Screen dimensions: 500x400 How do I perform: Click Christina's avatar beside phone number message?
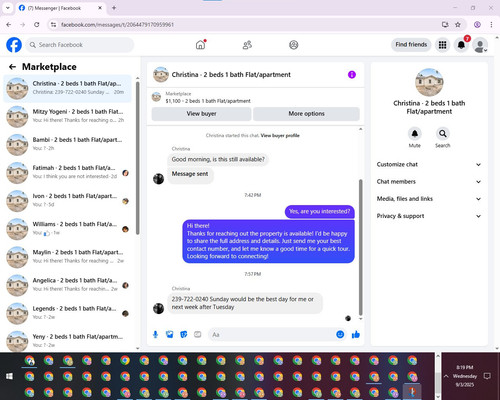point(158,308)
